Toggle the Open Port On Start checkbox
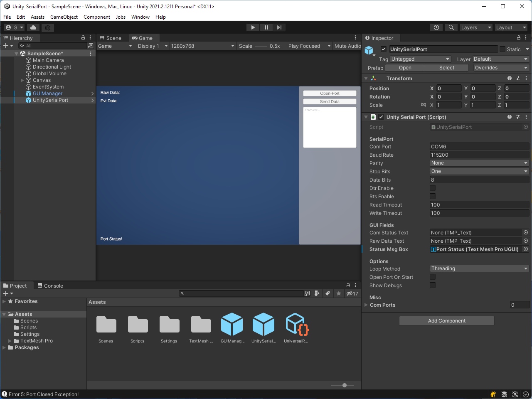The width and height of the screenshot is (532, 399). [x=433, y=277]
